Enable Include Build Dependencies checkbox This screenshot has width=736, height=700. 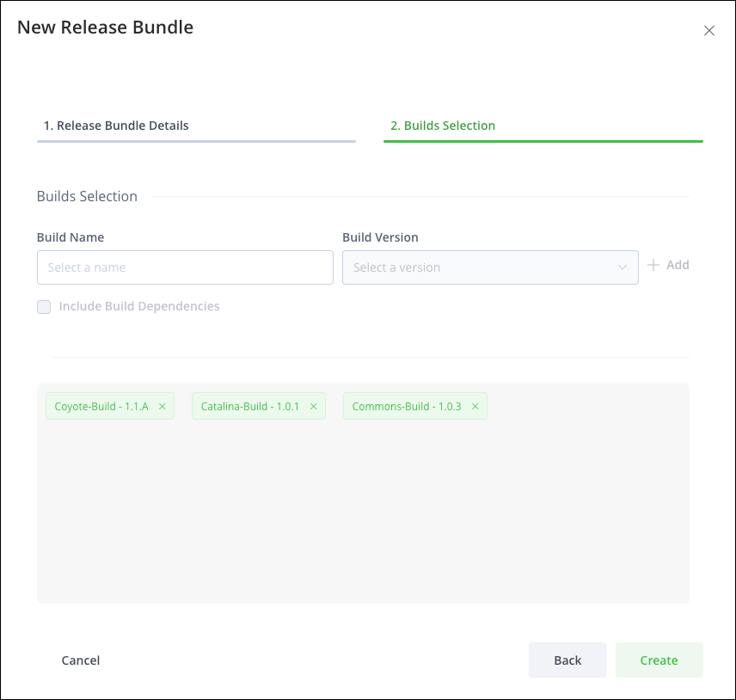tap(44, 307)
